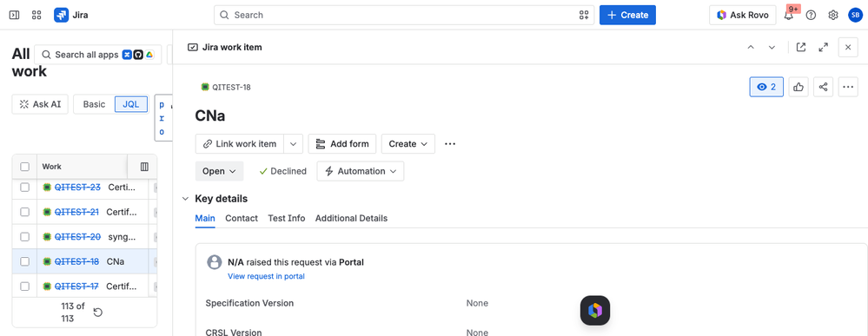This screenshot has height=336, width=868.
Task: Switch to the Additional Details tab
Action: click(352, 218)
